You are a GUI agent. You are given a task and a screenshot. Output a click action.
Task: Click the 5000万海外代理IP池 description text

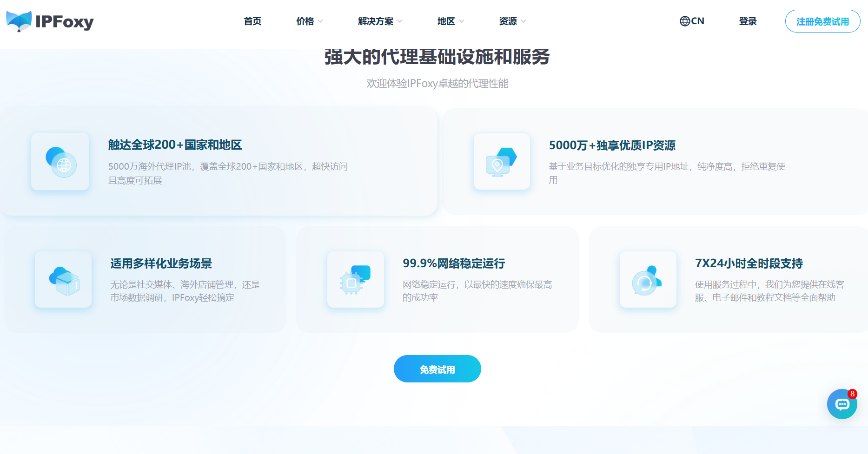(x=228, y=173)
